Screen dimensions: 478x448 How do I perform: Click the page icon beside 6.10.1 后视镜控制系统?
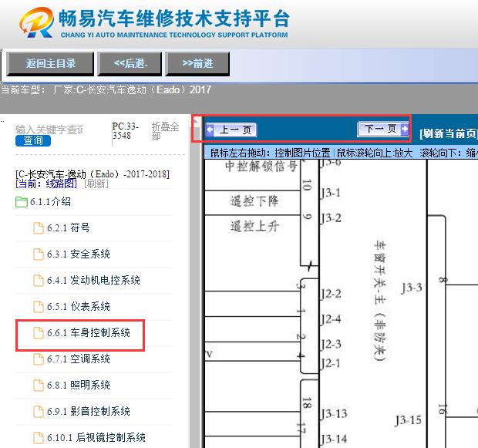(39, 438)
